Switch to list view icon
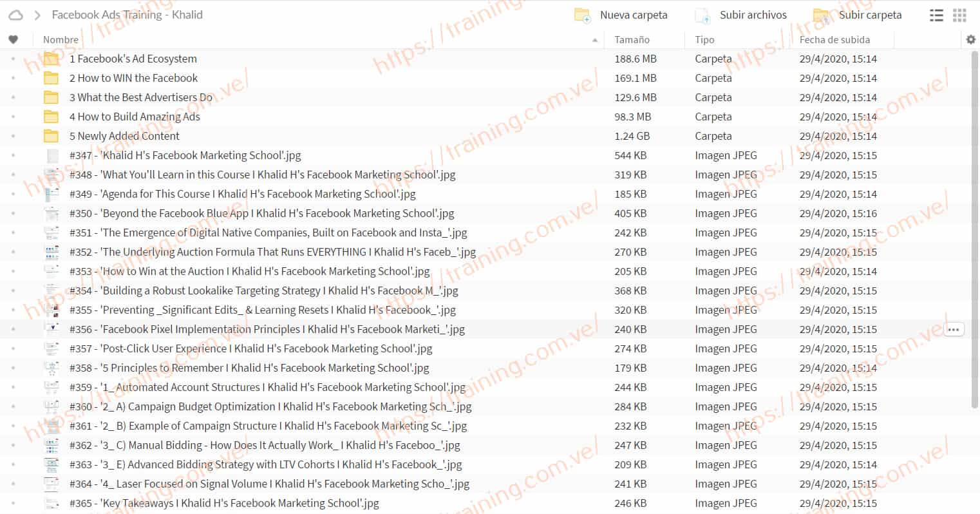The image size is (980, 514). [x=937, y=15]
